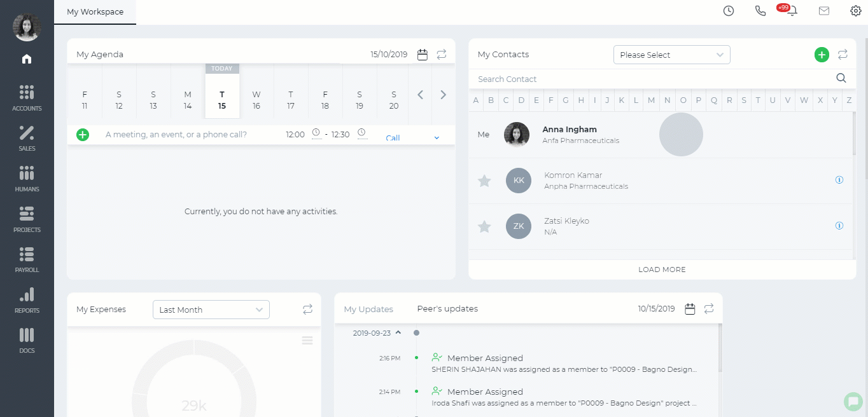Open the expenses chart hamburger menu
This screenshot has height=417, width=868.
click(x=307, y=341)
